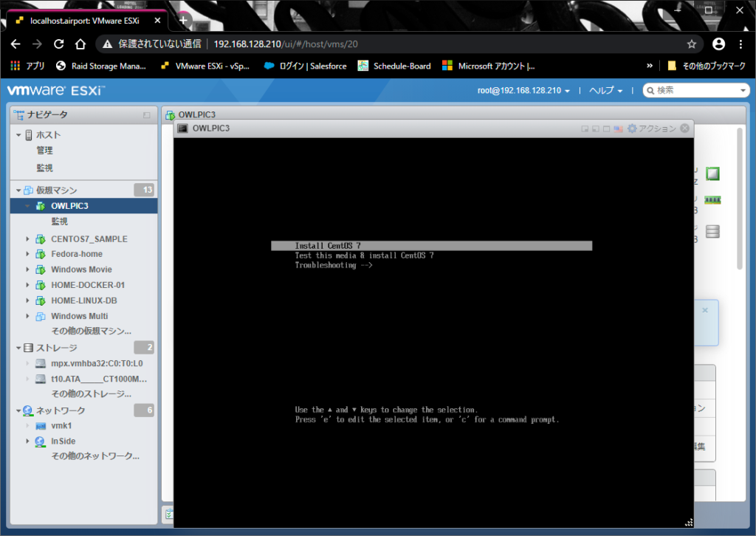Open the その他のブックマーク folder

[707, 66]
